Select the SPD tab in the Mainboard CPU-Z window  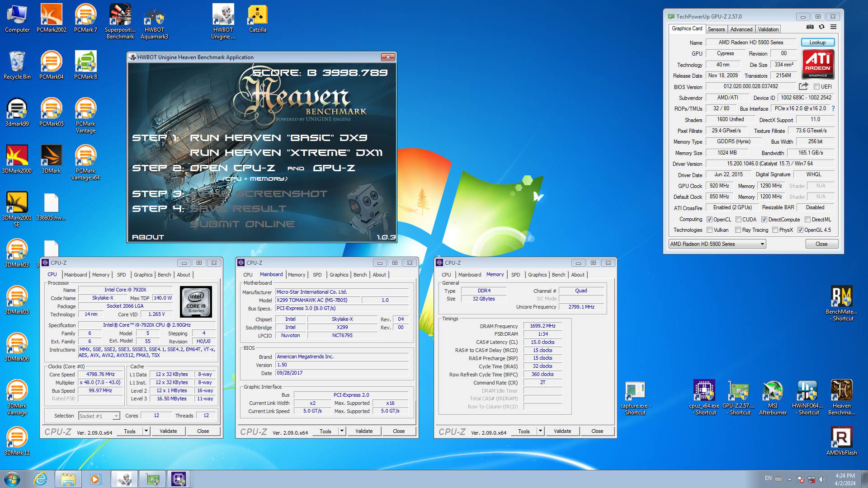pos(317,275)
